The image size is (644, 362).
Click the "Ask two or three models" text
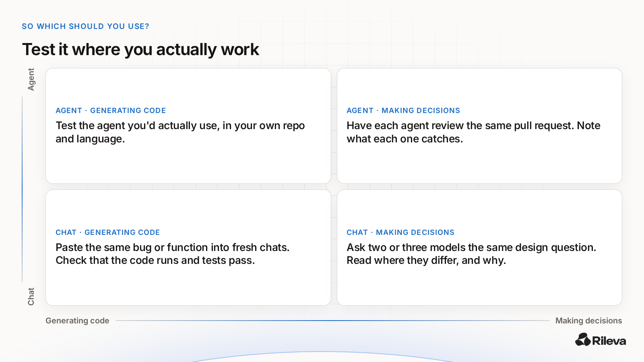point(471,254)
